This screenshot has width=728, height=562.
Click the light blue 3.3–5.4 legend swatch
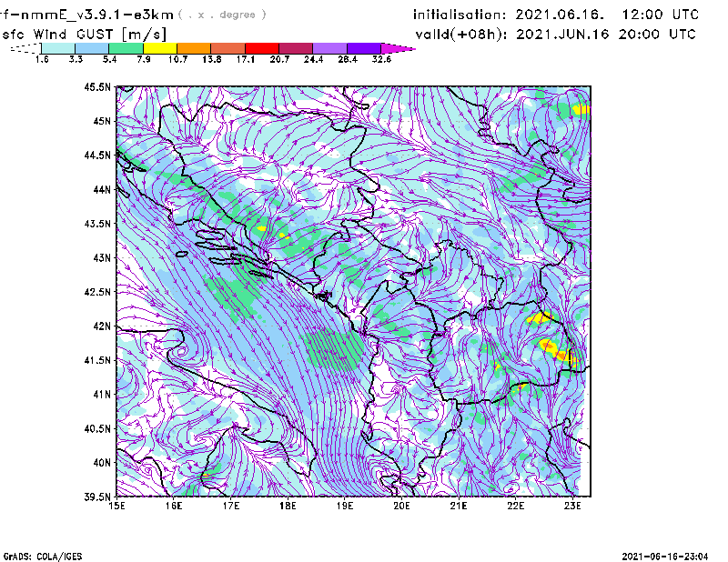[92, 48]
